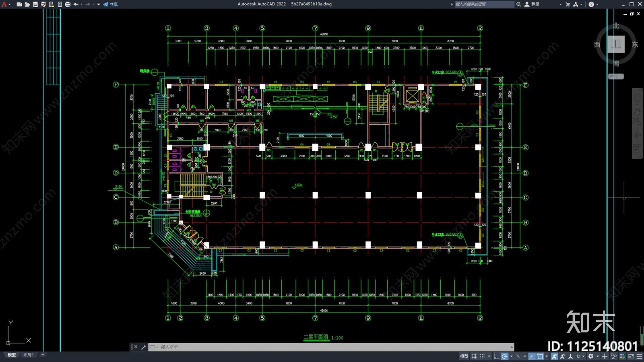644x362 pixels.
Task: Add a new layout with plus tab
Action: point(43,355)
